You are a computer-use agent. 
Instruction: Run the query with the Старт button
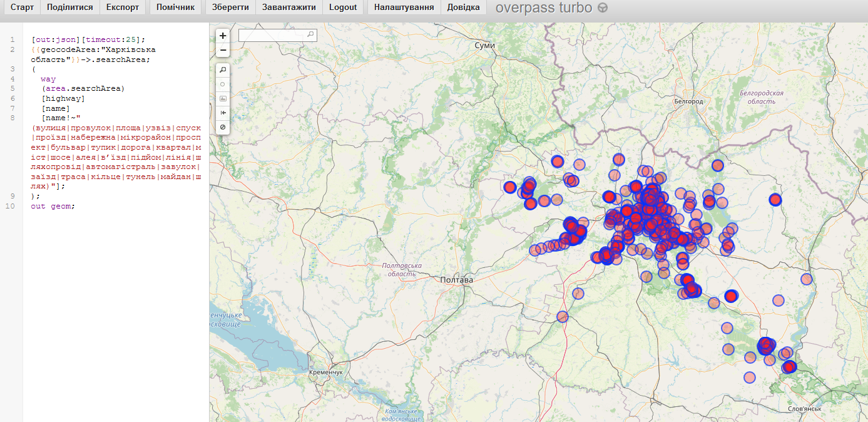point(22,8)
